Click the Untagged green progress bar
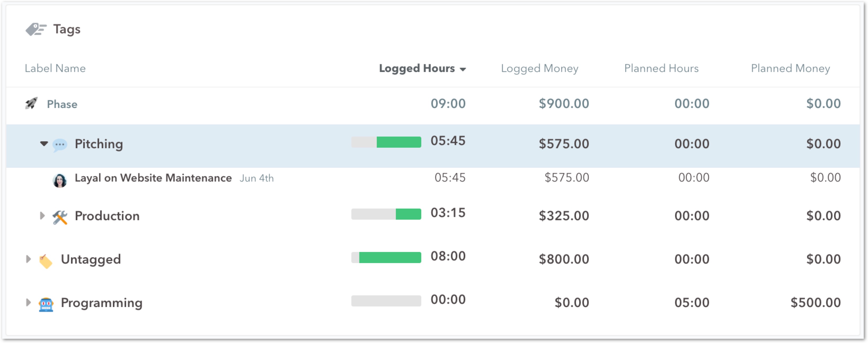 (x=389, y=258)
